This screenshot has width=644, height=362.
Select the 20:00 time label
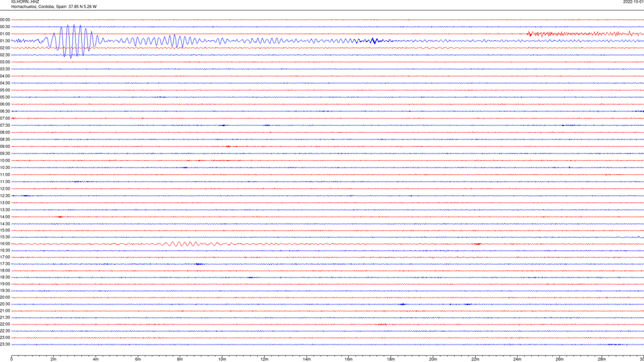5,298
